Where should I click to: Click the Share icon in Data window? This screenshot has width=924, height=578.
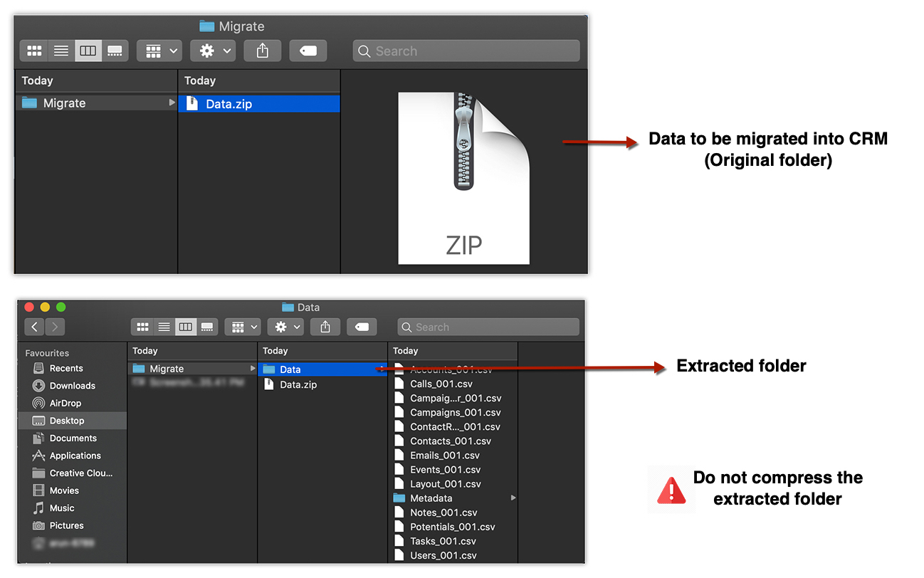pos(325,327)
